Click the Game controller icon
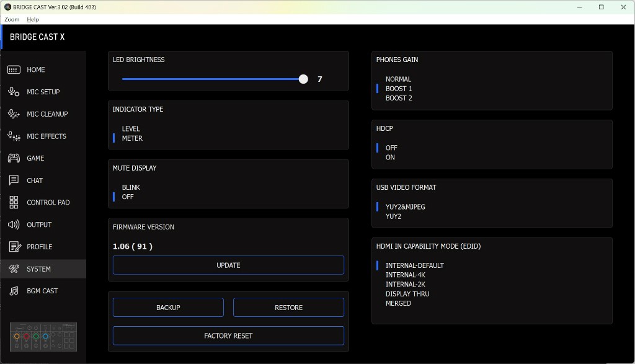The height and width of the screenshot is (364, 635). tap(14, 159)
